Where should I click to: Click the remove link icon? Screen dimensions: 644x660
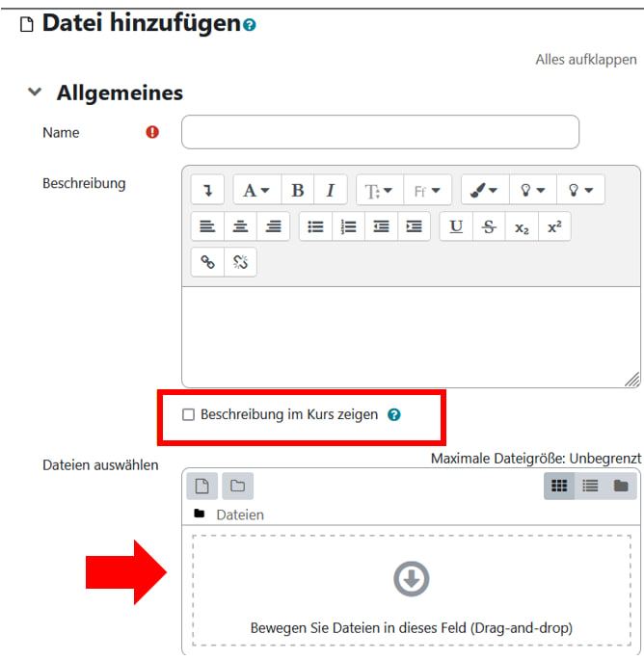point(240,262)
